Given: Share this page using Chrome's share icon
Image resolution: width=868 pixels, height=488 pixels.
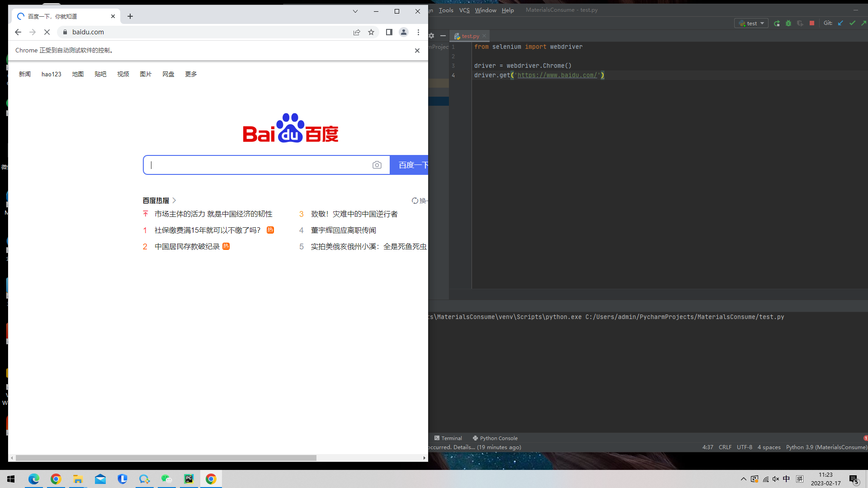Looking at the screenshot, I should coord(357,32).
